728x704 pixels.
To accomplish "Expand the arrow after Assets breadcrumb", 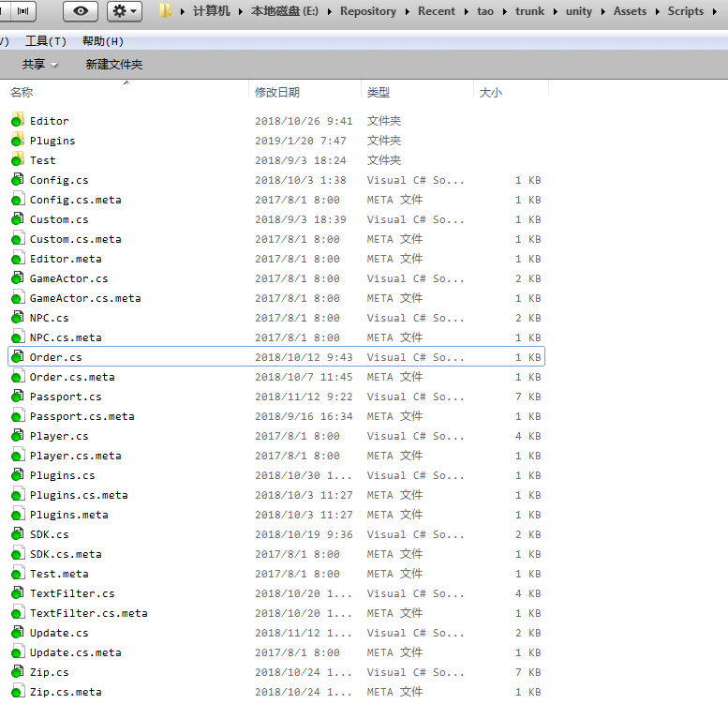I will point(658,11).
